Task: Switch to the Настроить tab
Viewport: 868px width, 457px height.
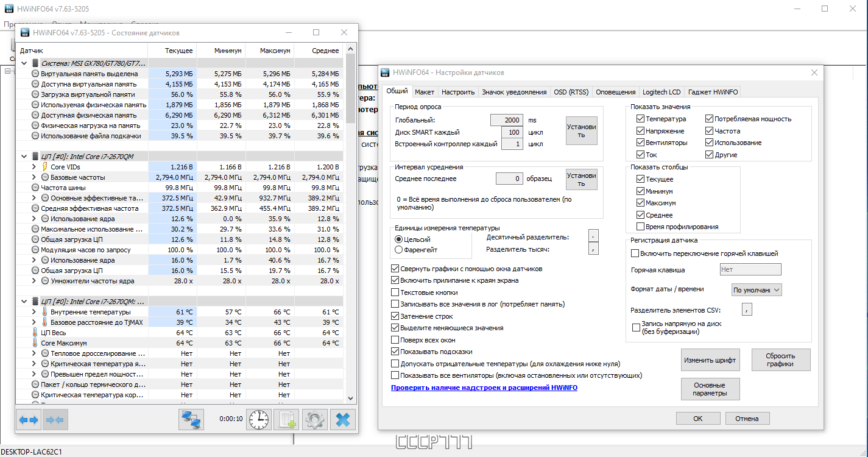Action: tap(458, 92)
